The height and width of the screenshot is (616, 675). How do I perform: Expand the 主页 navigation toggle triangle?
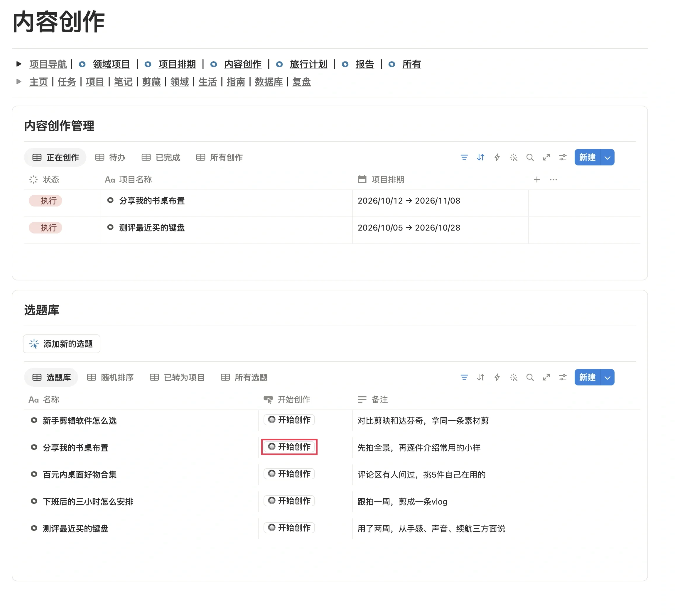19,81
